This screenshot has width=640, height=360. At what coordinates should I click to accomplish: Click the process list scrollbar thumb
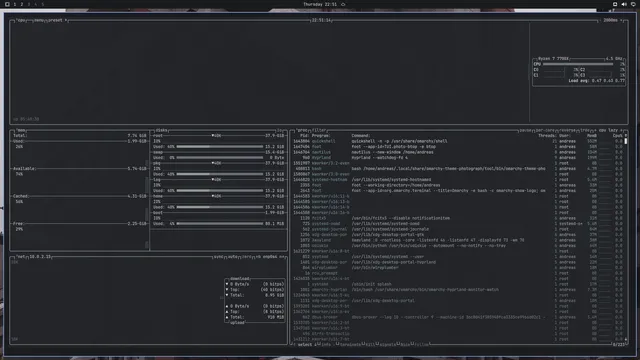click(626, 141)
